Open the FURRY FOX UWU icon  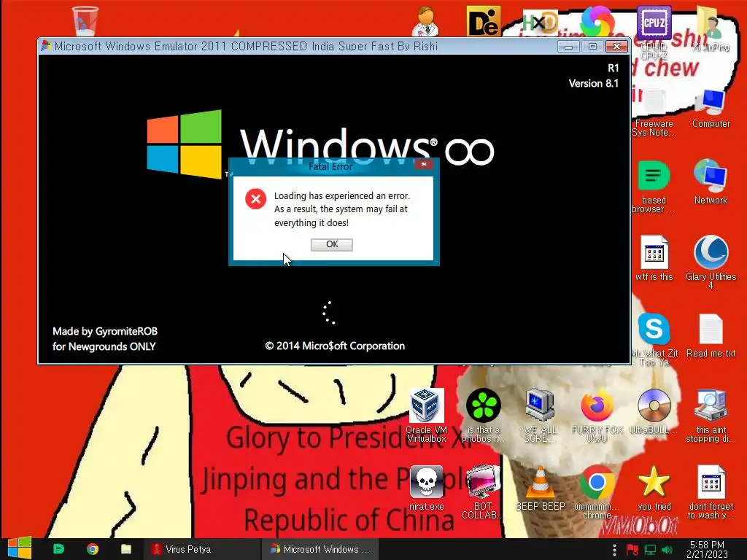coord(597,416)
